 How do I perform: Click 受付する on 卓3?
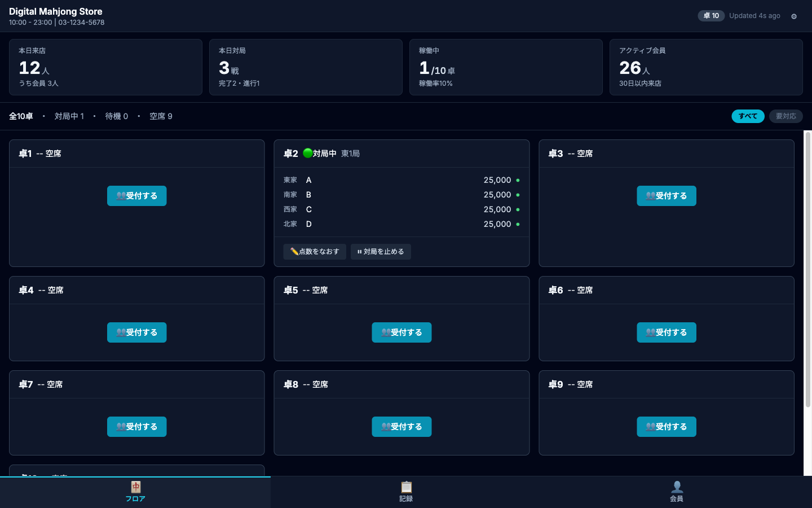coord(667,196)
